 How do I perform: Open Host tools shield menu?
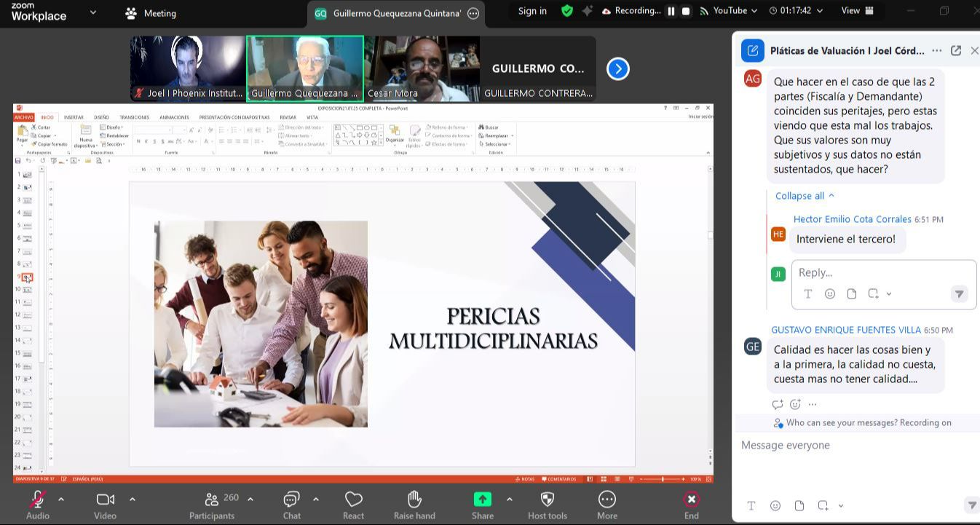(548, 505)
